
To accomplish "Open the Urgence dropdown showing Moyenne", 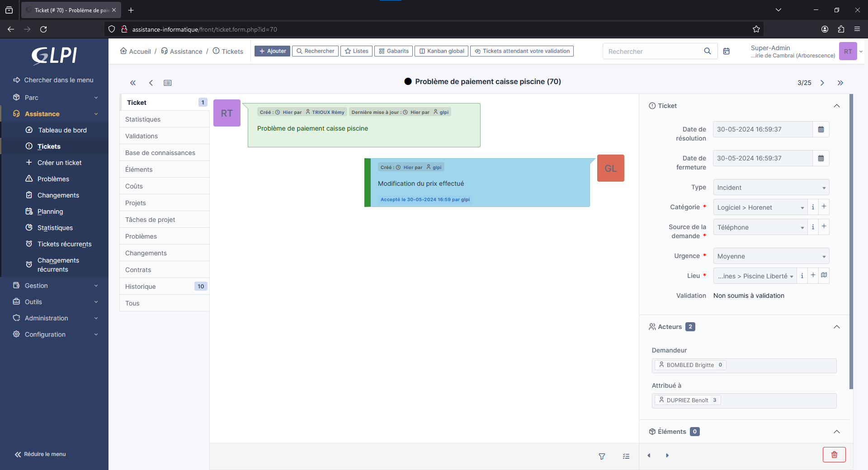I will [771, 256].
